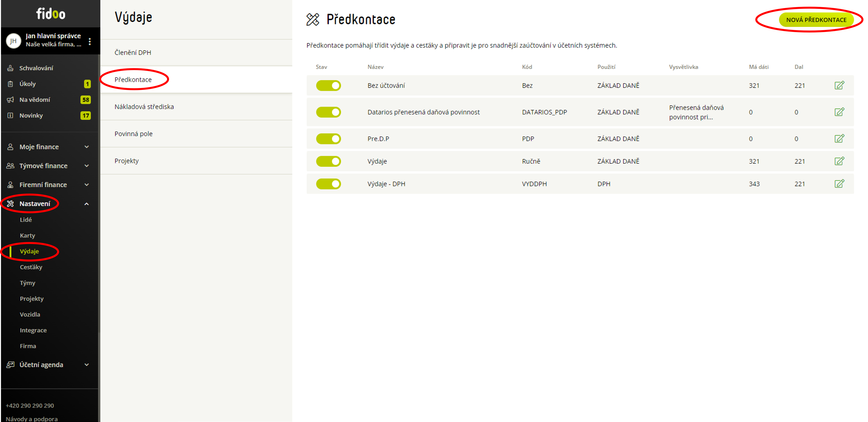Click the Úkoly clipboard icon
Image resolution: width=868 pixels, height=422 pixels.
tap(10, 84)
